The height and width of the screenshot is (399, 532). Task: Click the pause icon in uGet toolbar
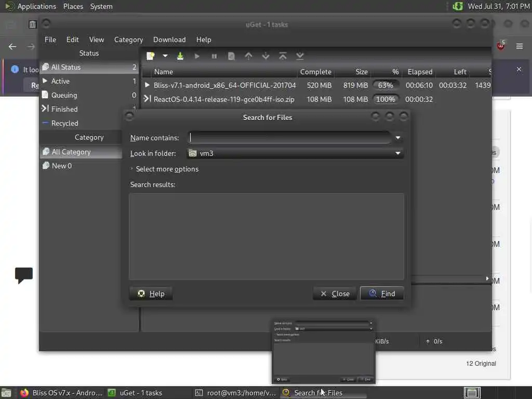pyautogui.click(x=214, y=56)
